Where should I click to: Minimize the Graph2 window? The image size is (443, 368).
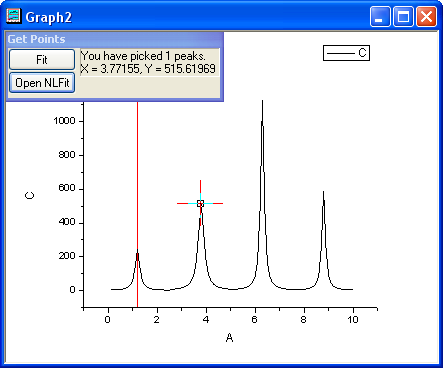pos(380,16)
